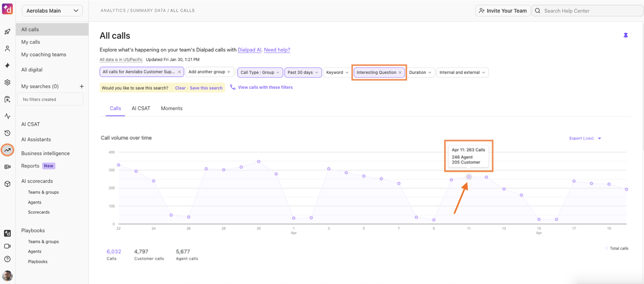Open the help question mark icon

[7, 259]
